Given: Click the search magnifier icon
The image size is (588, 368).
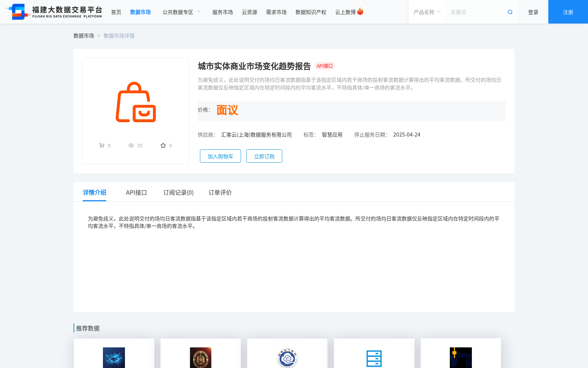Looking at the screenshot, I should coord(510,12).
